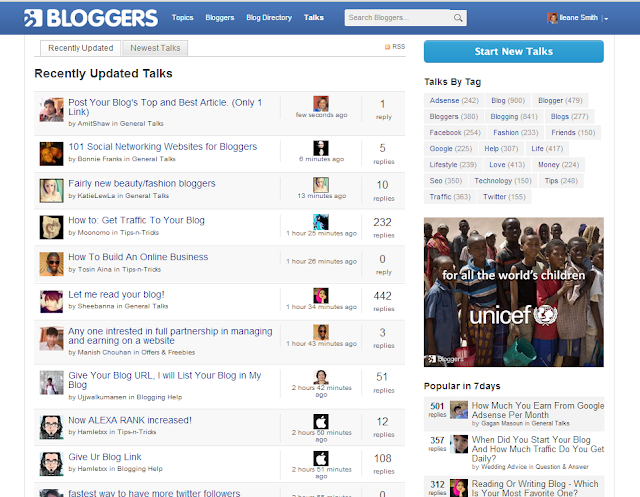The width and height of the screenshot is (640, 497).
Task: Click last-replier avatar for '1 hour 43 minutes ago'
Action: tap(321, 332)
